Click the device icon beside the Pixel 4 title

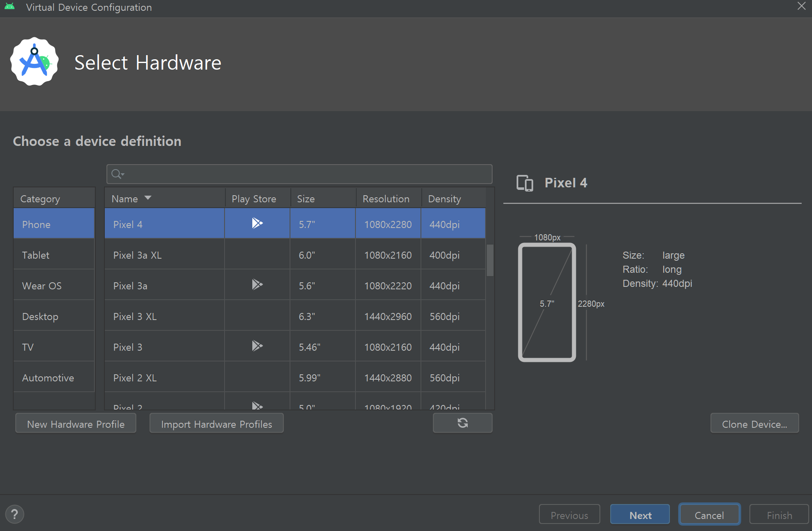[x=524, y=183]
